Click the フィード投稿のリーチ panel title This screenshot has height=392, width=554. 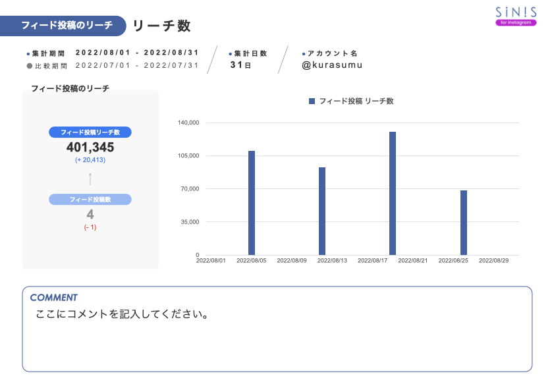(69, 86)
